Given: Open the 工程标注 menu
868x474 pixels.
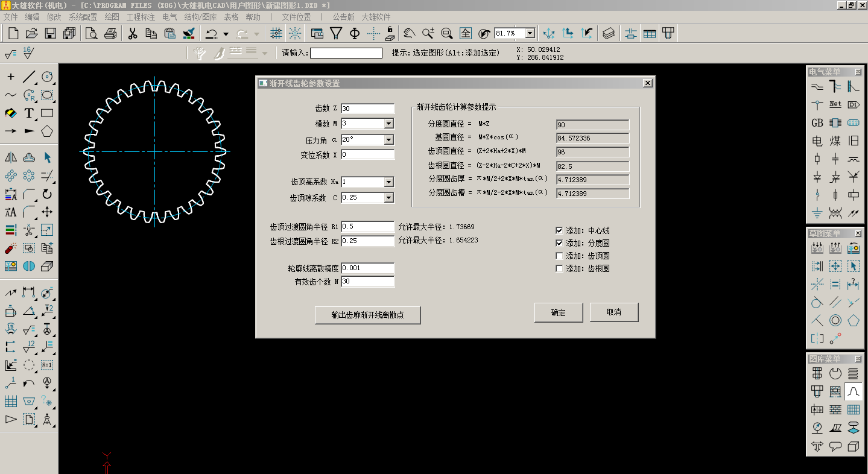Looking at the screenshot, I should 140,17.
